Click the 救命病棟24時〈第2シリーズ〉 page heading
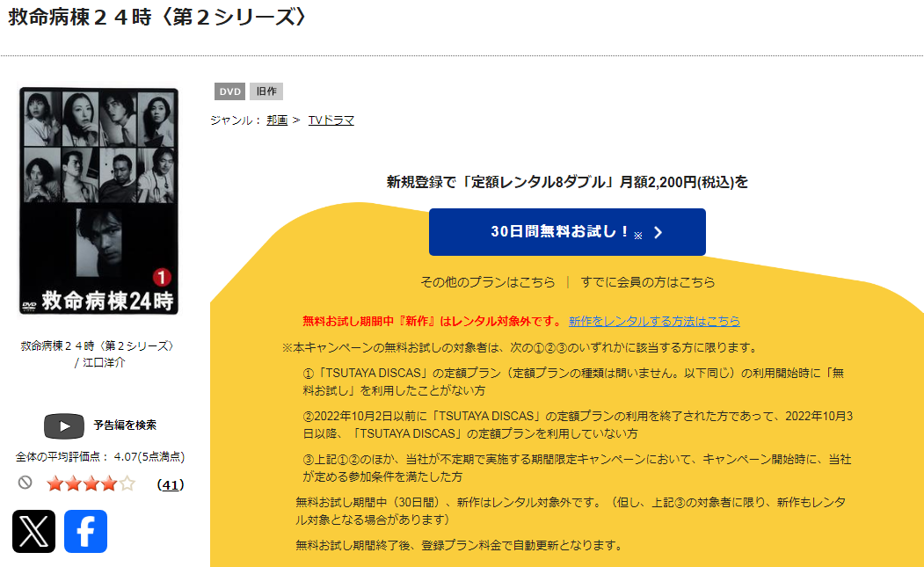The width and height of the screenshot is (924, 567). tap(157, 17)
